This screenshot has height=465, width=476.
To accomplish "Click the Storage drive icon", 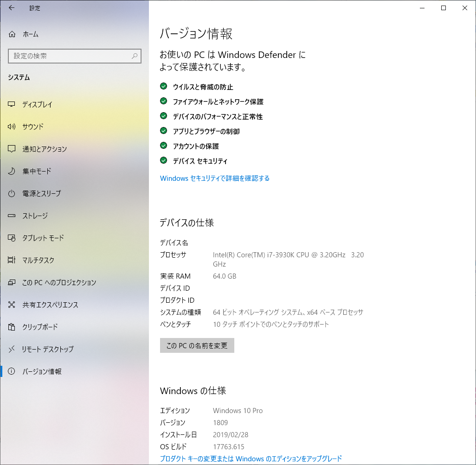I will click(x=12, y=216).
